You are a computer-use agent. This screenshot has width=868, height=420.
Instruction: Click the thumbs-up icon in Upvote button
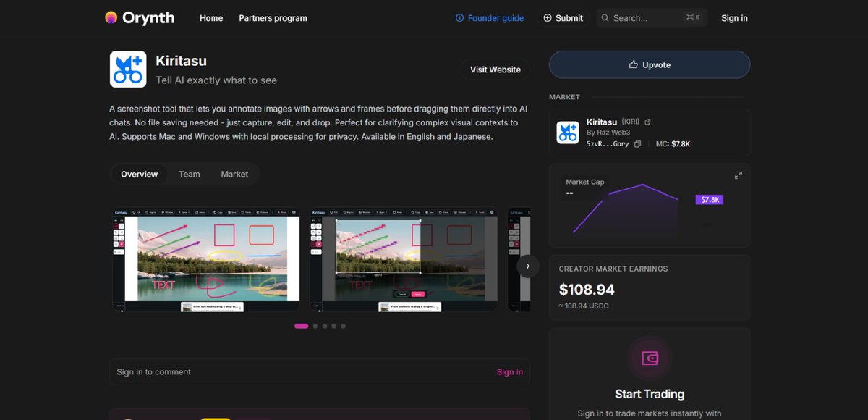634,64
